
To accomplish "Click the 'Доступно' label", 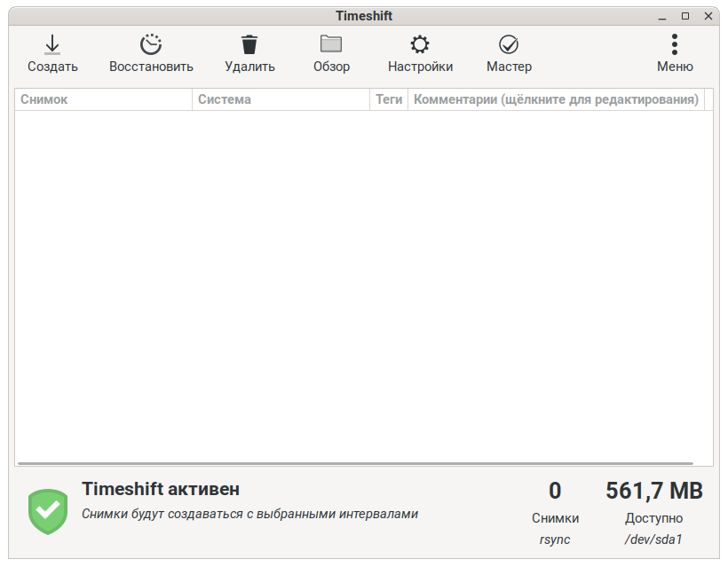I will [653, 518].
